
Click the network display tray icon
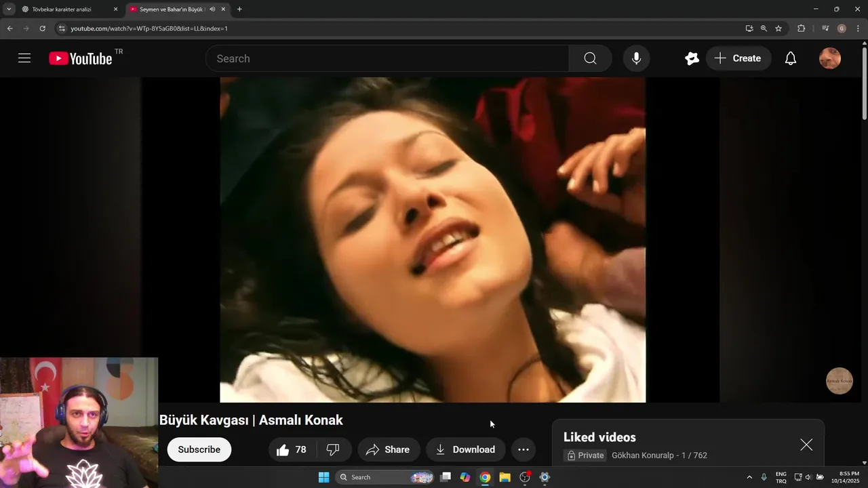(798, 477)
